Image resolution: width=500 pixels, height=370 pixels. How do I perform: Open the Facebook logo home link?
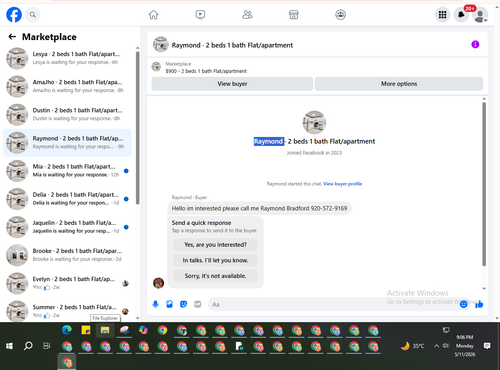pyautogui.click(x=14, y=15)
